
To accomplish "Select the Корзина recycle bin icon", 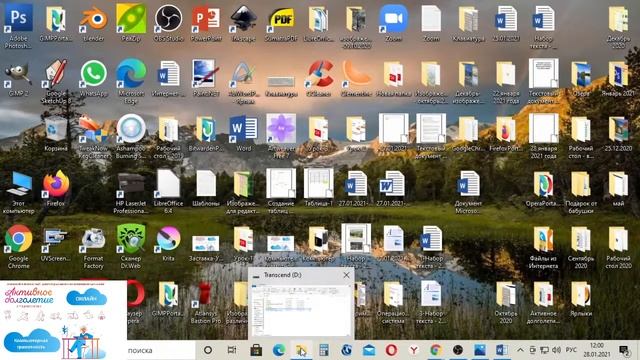I will (56, 134).
